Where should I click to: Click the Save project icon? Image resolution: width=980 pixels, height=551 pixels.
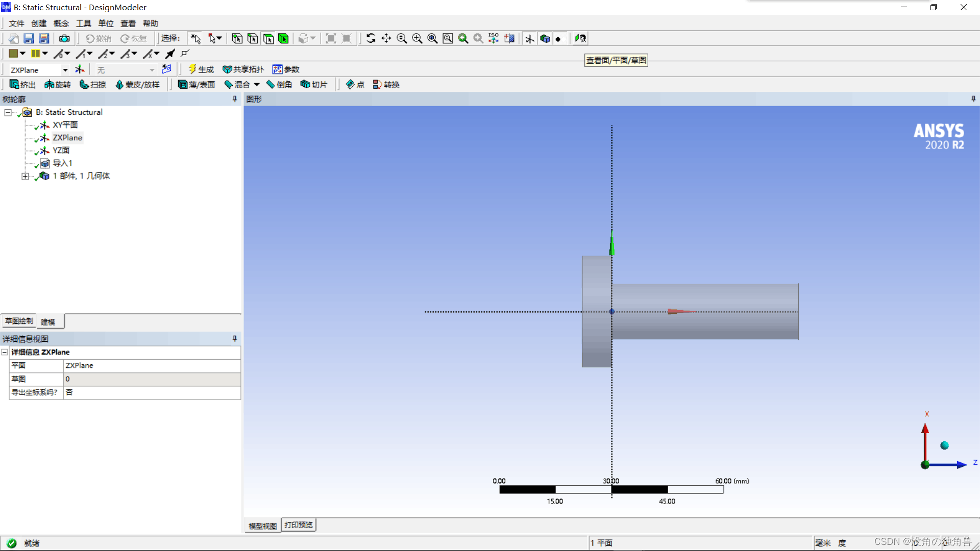[29, 38]
